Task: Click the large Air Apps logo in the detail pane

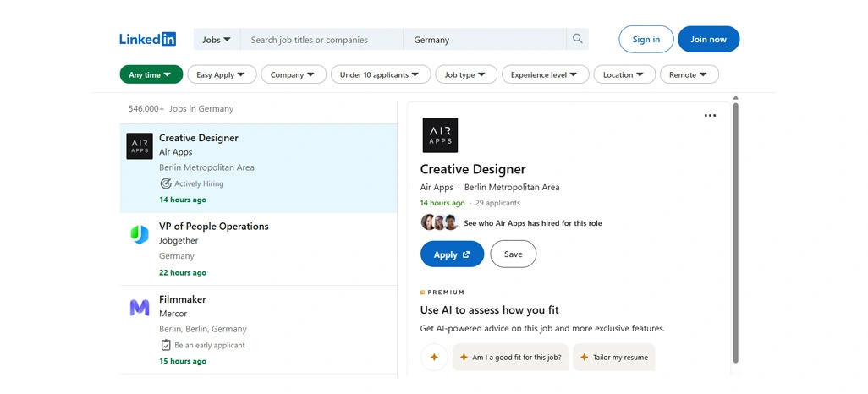Action: (x=440, y=135)
